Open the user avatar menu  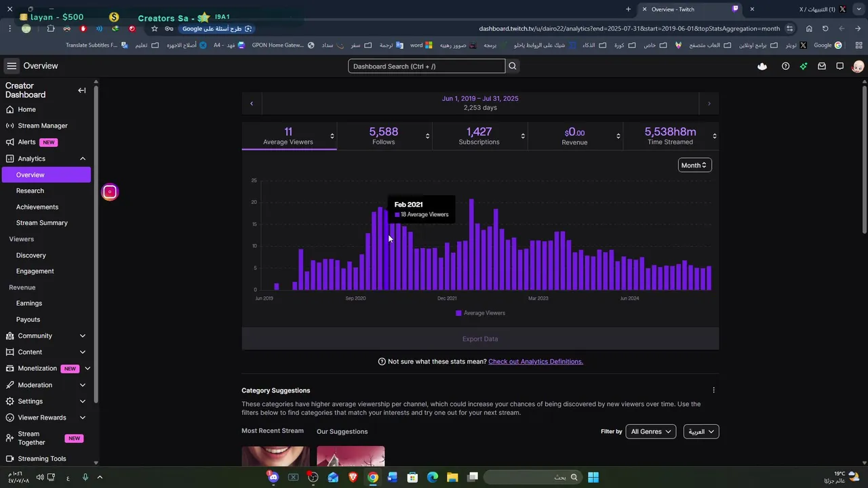(x=858, y=66)
